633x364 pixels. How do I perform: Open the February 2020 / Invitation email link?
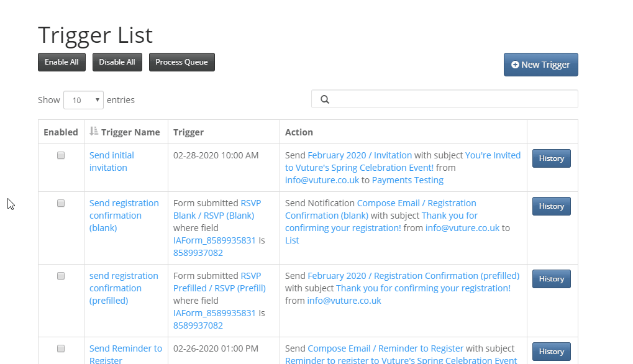point(360,155)
